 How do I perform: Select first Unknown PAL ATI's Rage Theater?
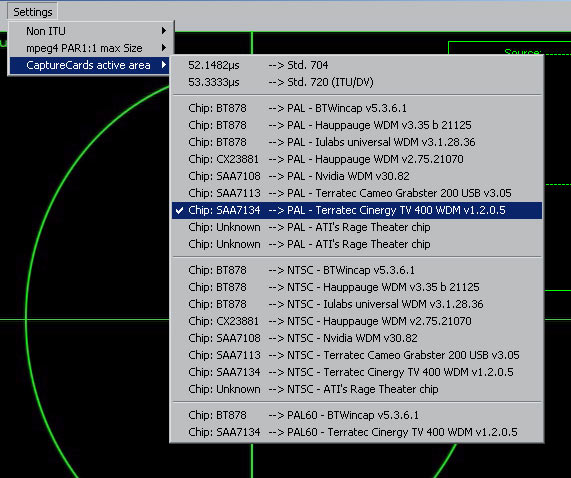coord(357,227)
